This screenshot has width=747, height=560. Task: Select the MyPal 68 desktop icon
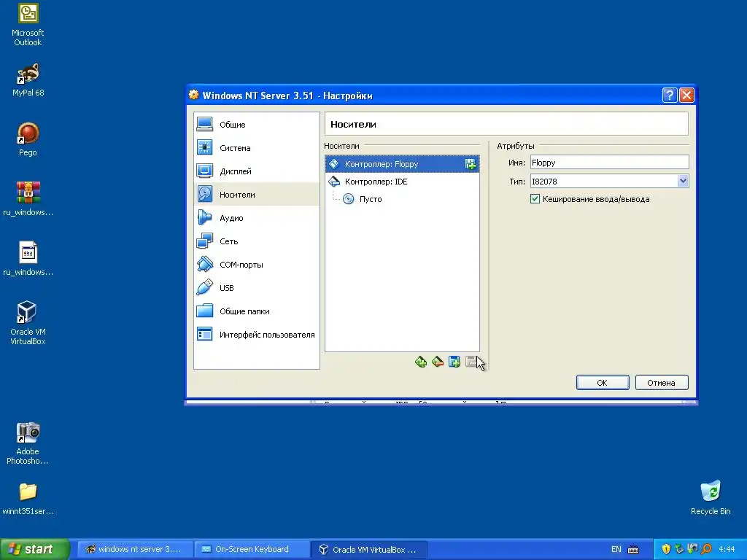tap(28, 80)
